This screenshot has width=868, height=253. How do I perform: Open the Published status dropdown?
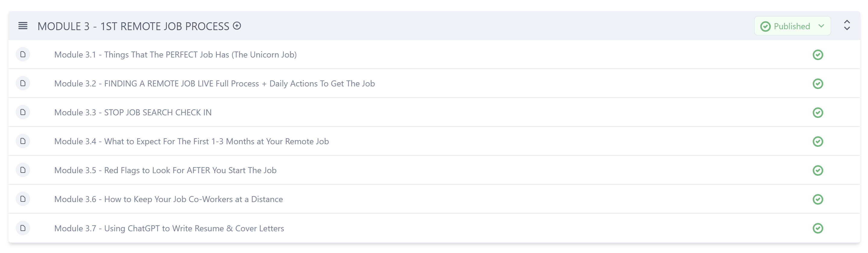(x=792, y=26)
